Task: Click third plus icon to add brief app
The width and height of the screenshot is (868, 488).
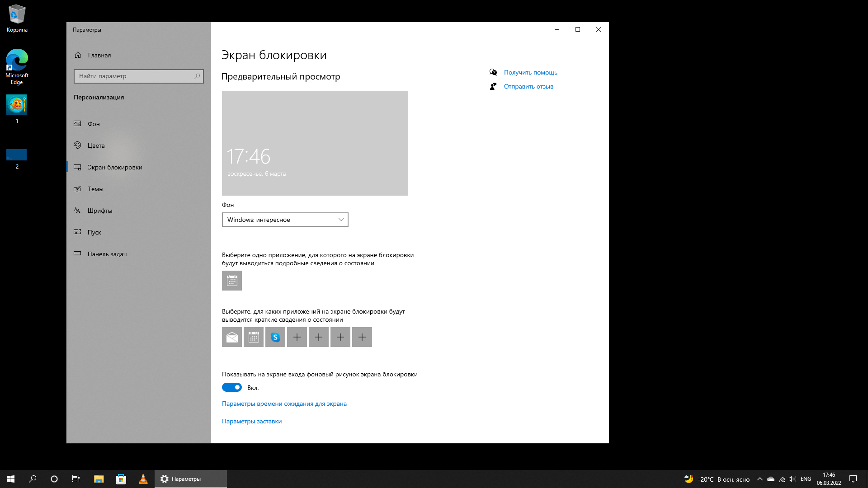Action: coord(340,337)
